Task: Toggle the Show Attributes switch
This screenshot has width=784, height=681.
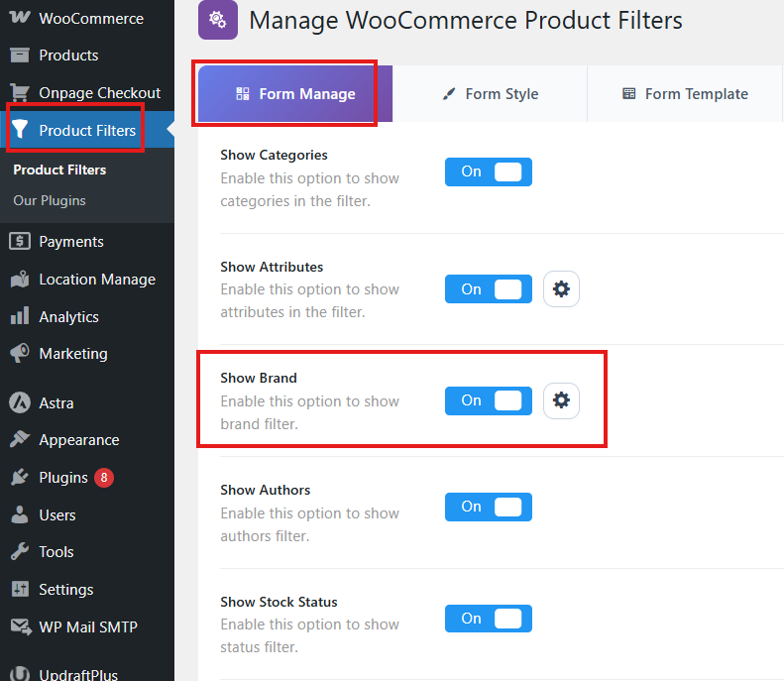Action: point(488,288)
